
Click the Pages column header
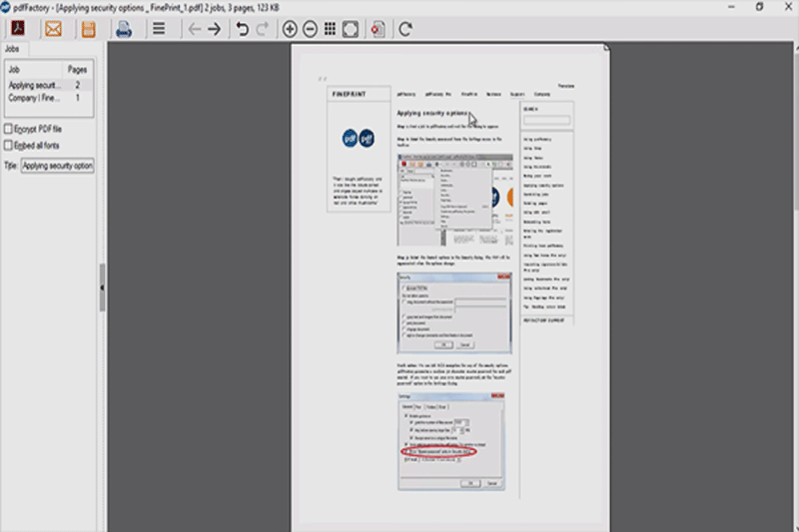(77, 71)
